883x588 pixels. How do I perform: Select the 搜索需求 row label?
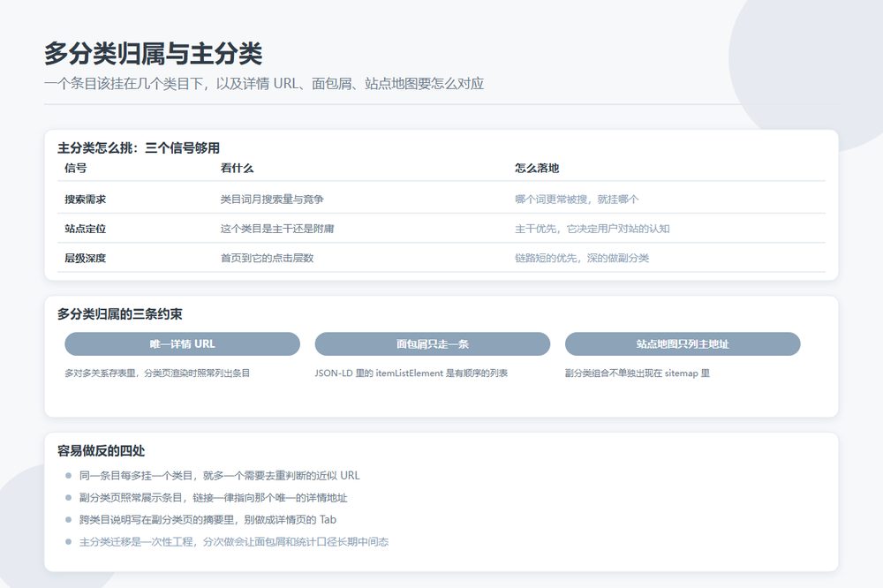[85, 200]
